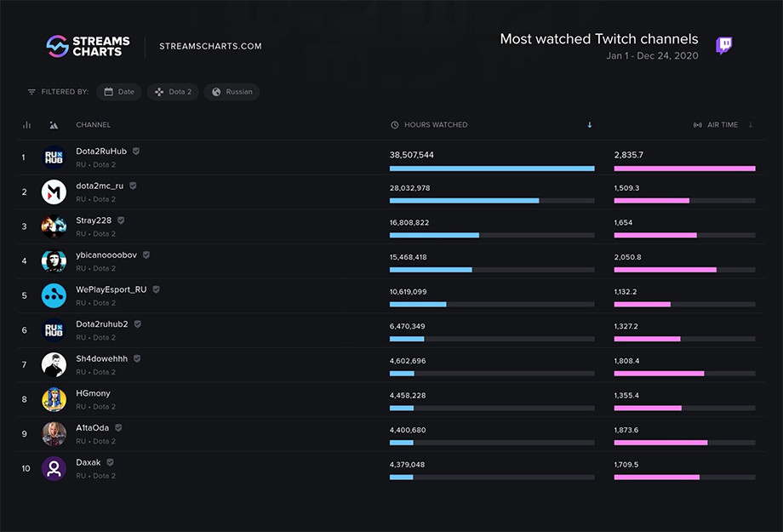Screen dimensions: 783x532
Task: Open the Dota 2 game filter chip
Action: pos(173,92)
